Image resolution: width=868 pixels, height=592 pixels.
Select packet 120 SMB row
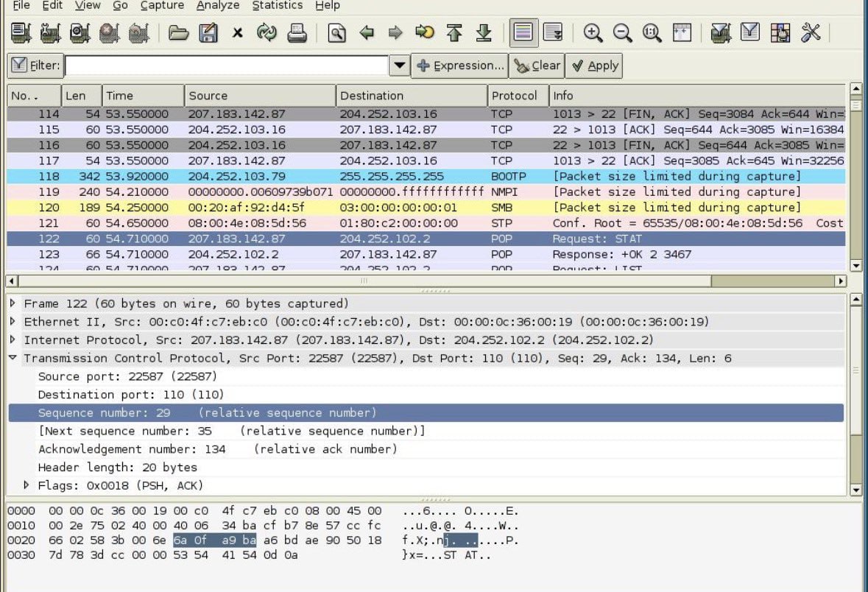[x=426, y=207]
